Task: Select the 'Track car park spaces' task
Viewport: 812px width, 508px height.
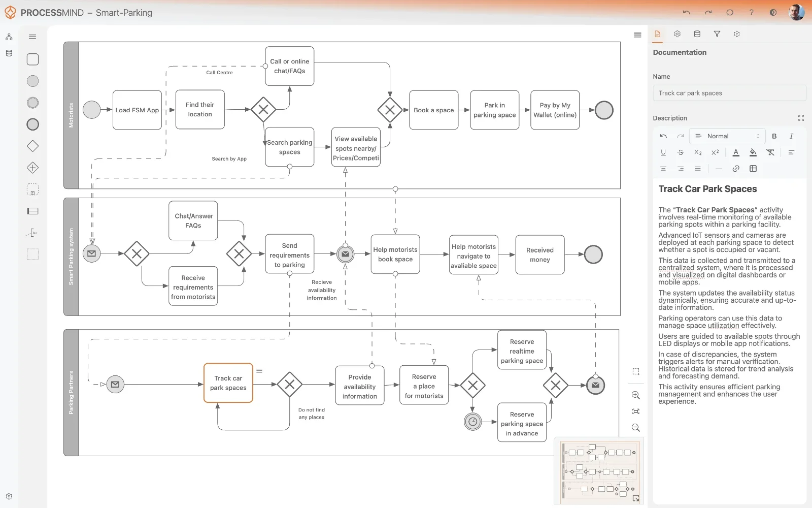Action: point(228,383)
